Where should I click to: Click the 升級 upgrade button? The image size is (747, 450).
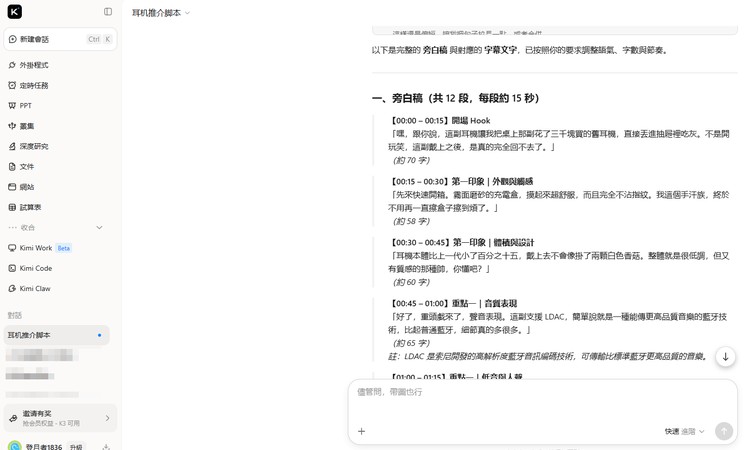pyautogui.click(x=76, y=447)
